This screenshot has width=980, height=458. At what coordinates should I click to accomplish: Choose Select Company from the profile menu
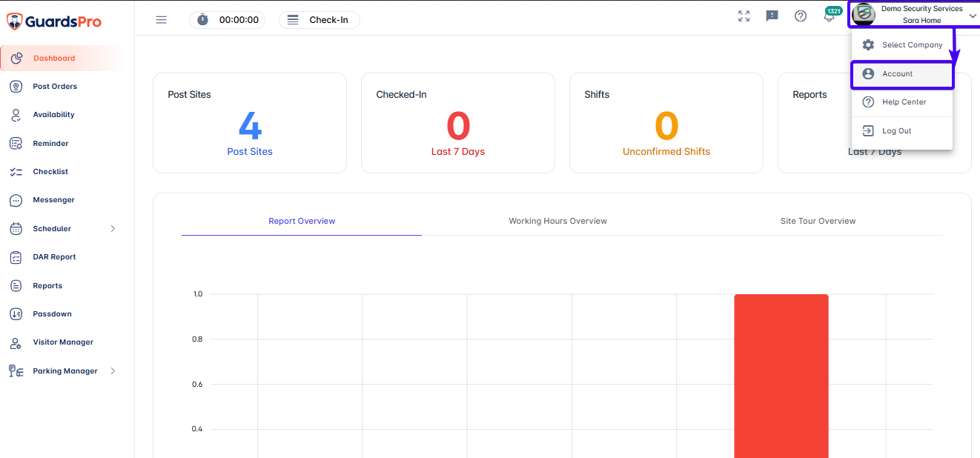(x=901, y=45)
